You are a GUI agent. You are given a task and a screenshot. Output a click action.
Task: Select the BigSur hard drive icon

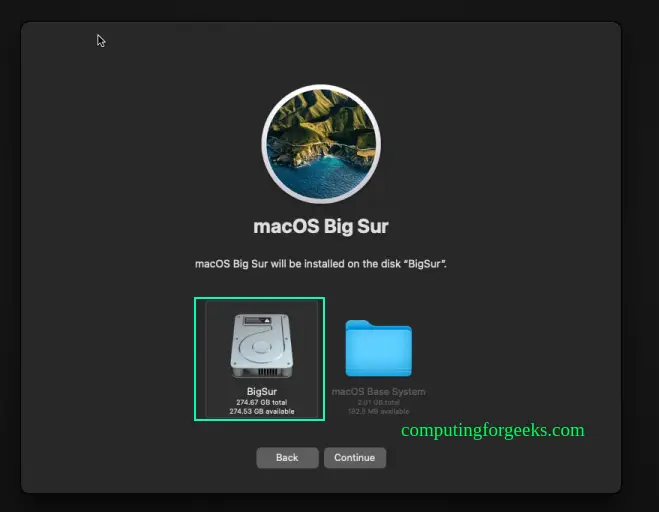click(261, 346)
